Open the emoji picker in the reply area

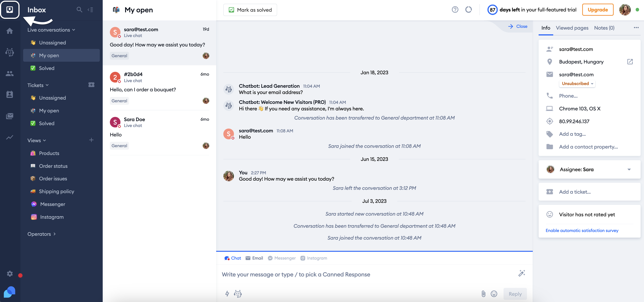(x=494, y=294)
